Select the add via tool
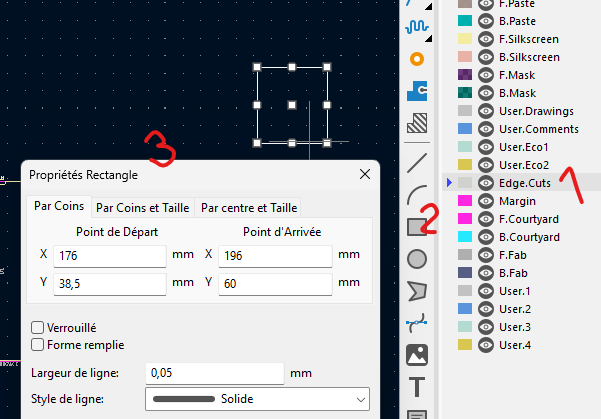This screenshot has width=601, height=419. click(x=417, y=59)
